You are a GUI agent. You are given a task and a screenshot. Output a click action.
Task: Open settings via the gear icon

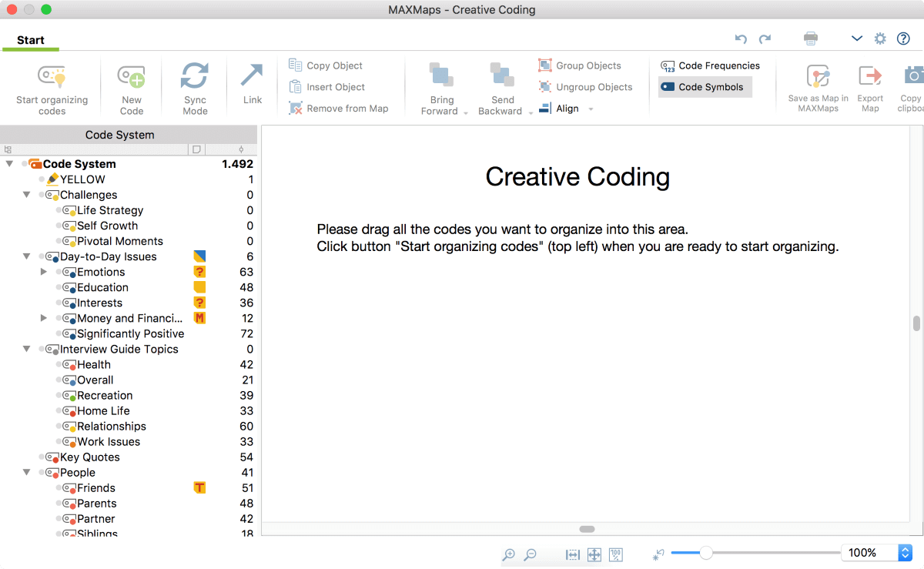click(x=880, y=38)
